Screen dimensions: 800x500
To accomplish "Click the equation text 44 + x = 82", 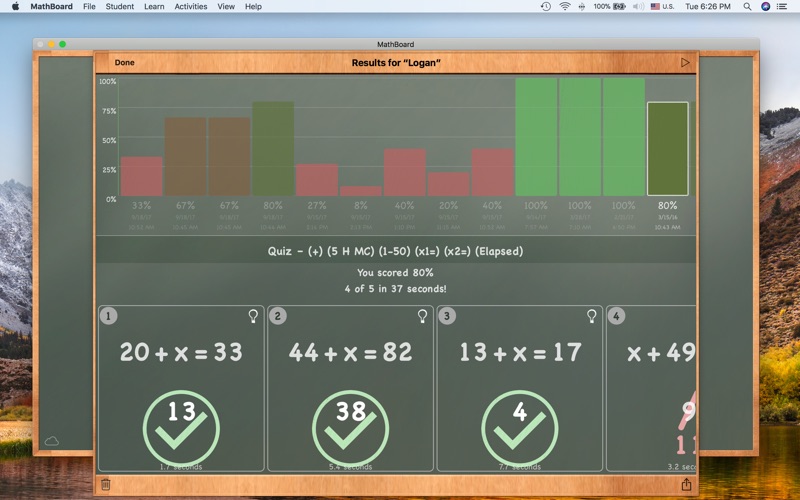I will coord(351,352).
